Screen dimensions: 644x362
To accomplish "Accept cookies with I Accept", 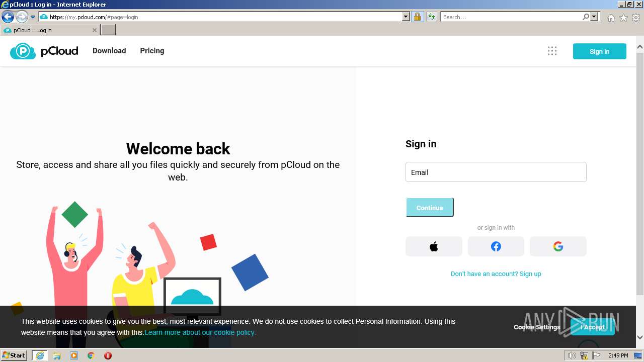I will [593, 327].
